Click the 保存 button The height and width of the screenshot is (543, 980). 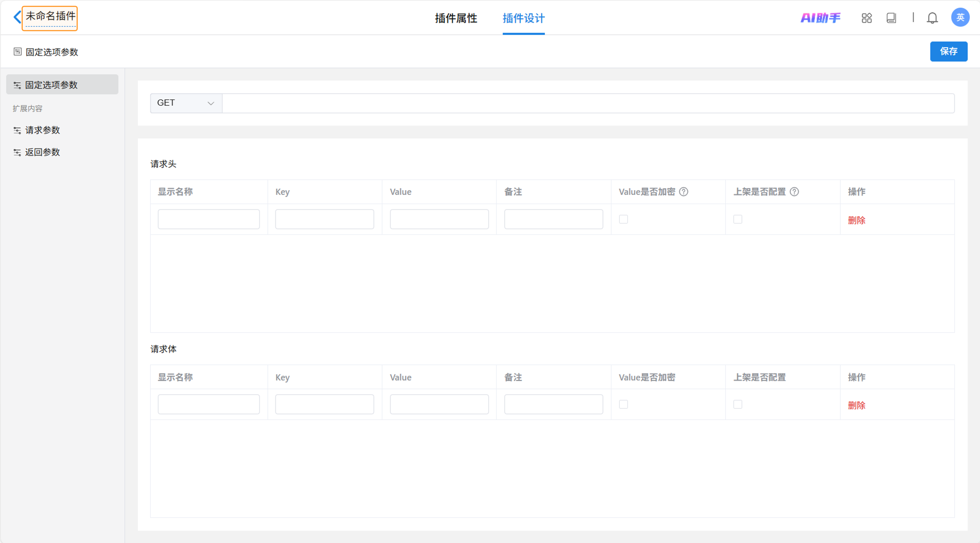(948, 51)
